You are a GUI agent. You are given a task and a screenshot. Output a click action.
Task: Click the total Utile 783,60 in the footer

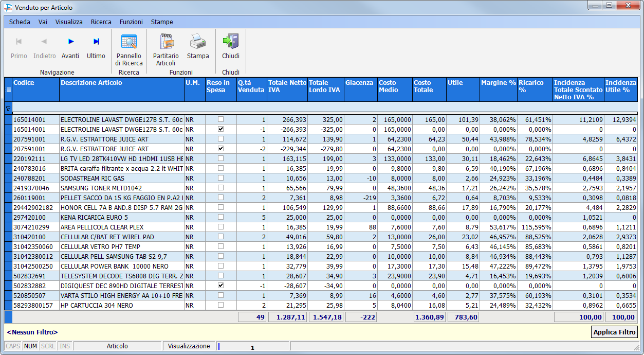[x=463, y=317]
